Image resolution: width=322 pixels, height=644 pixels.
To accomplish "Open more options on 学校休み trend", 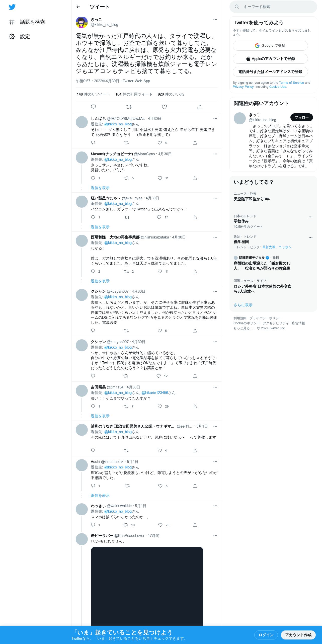I will [310, 217].
